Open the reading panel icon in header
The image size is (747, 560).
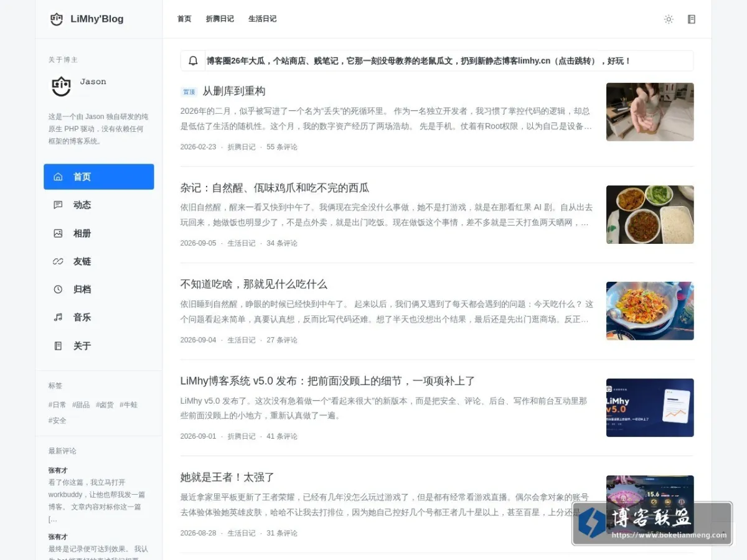[x=691, y=19]
